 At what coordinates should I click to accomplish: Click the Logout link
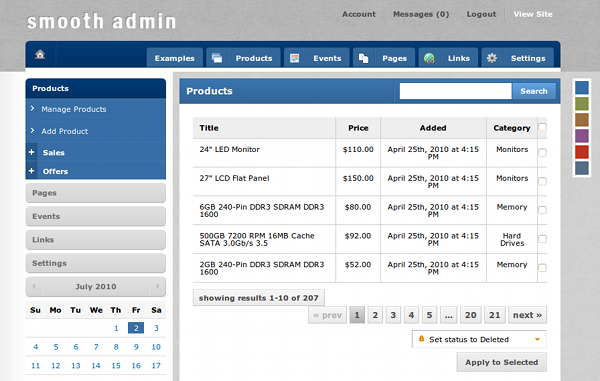click(481, 14)
